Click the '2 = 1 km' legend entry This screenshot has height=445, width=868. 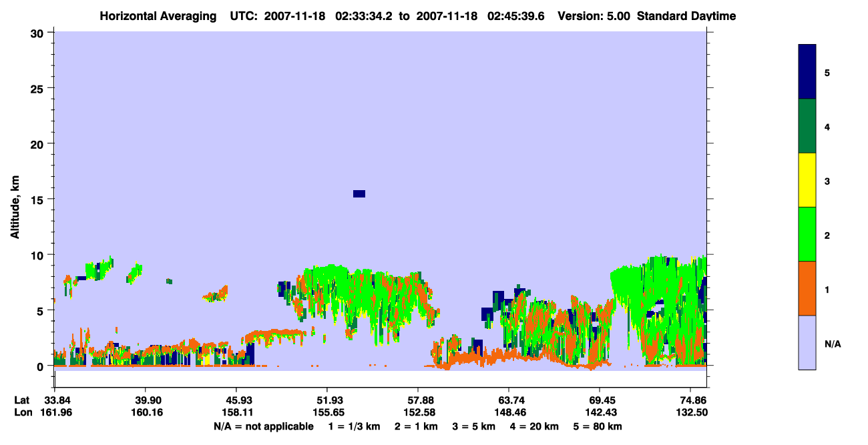coord(416,426)
